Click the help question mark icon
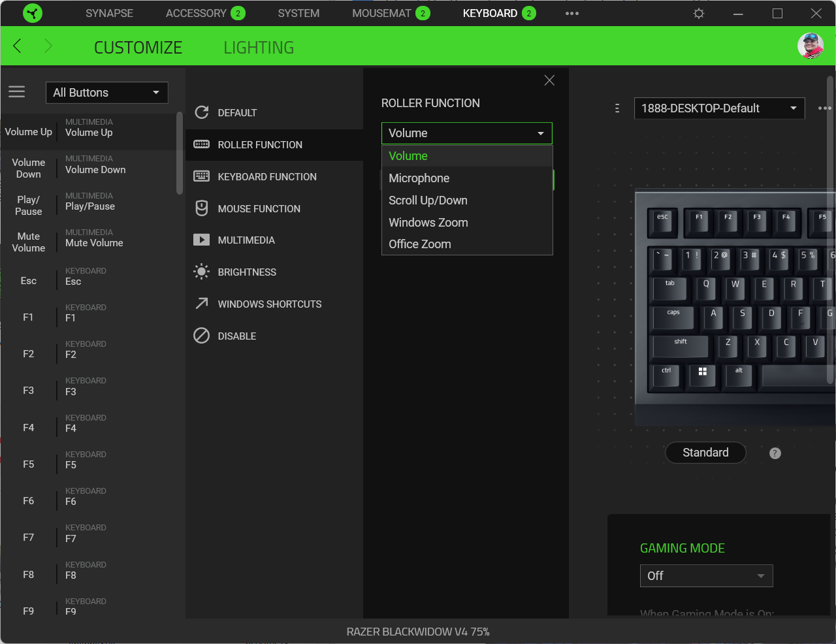This screenshot has height=644, width=836. (775, 453)
